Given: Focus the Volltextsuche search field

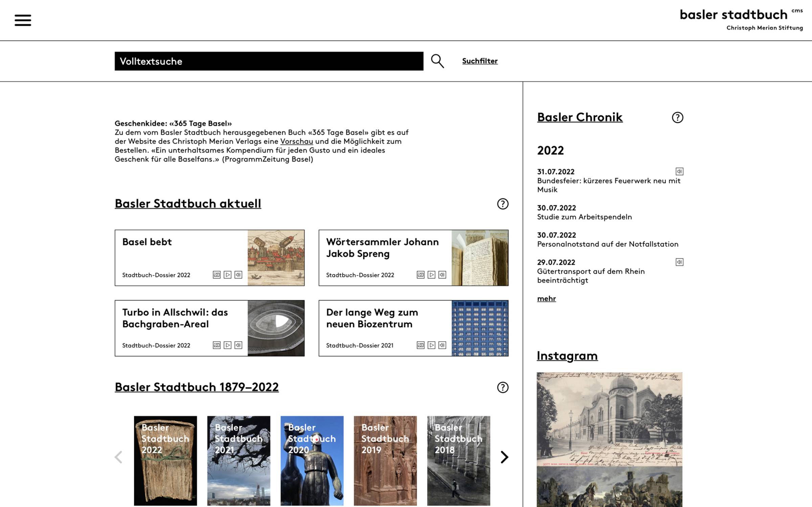Looking at the screenshot, I should pos(269,61).
